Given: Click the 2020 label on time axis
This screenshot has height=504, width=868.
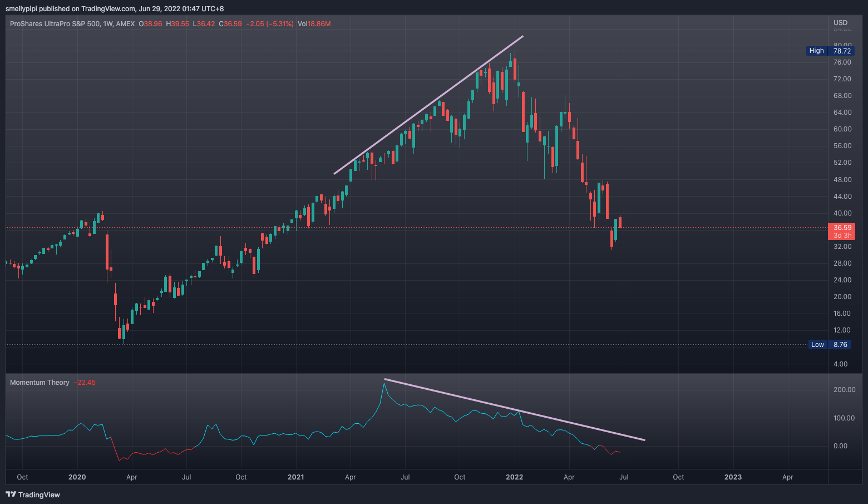Looking at the screenshot, I should 77,477.
